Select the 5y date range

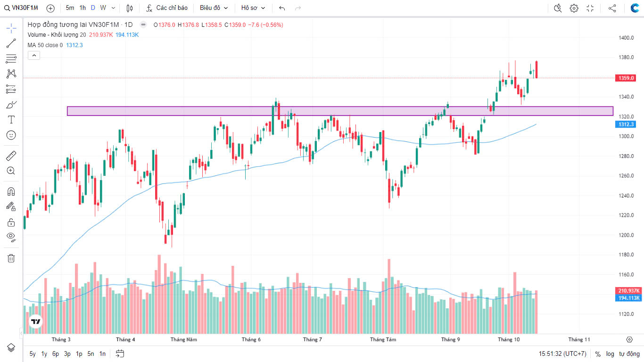coord(33,354)
